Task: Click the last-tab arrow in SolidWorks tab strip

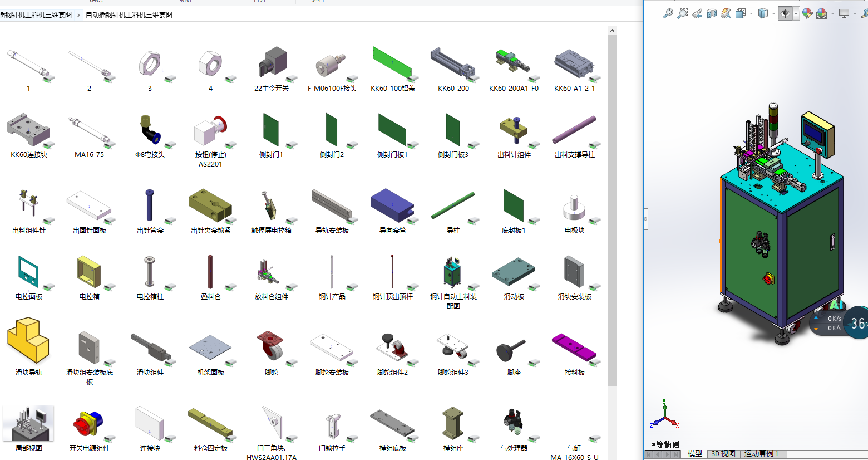Action: [x=677, y=454]
